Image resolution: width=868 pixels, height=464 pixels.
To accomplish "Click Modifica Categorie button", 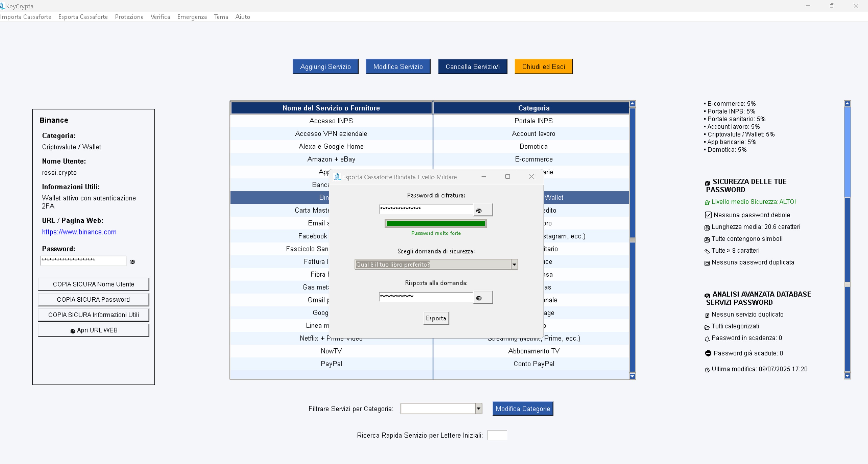I will (523, 409).
